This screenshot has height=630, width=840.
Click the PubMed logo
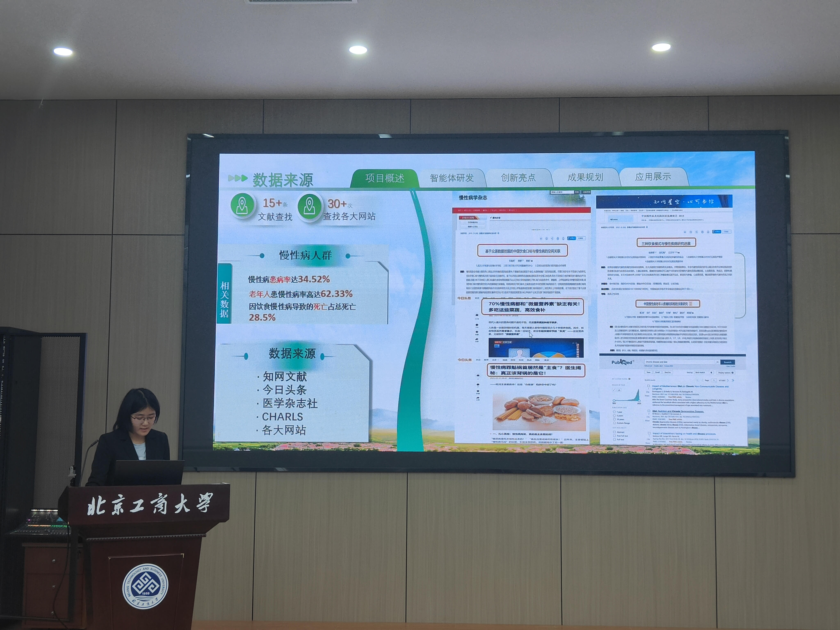(x=623, y=362)
